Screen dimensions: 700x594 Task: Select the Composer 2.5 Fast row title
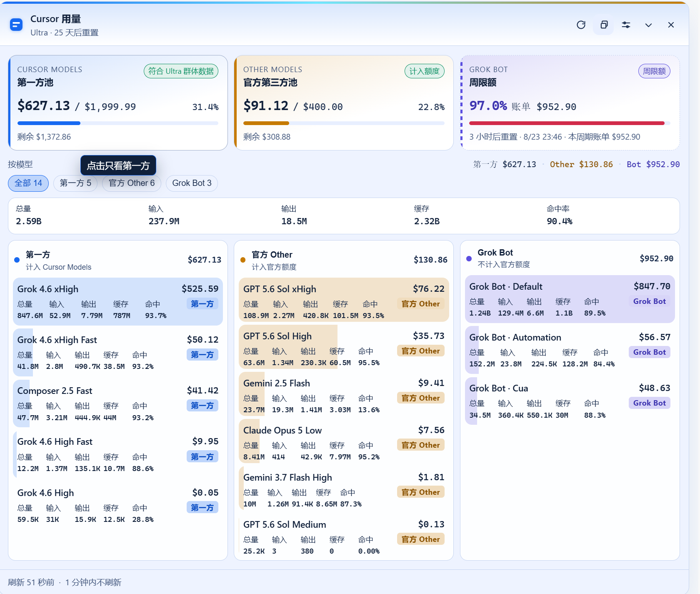tap(55, 391)
